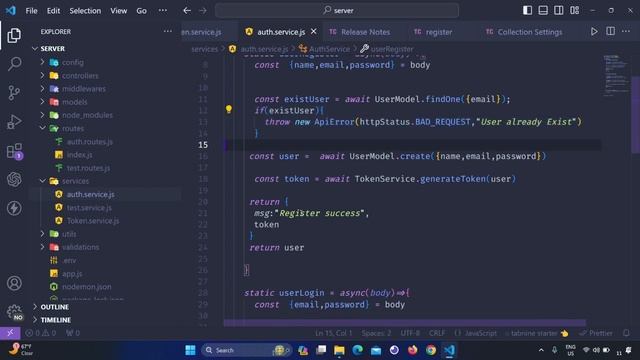Open the Thunder Client lightning icon
640x360 pixels.
(14, 208)
